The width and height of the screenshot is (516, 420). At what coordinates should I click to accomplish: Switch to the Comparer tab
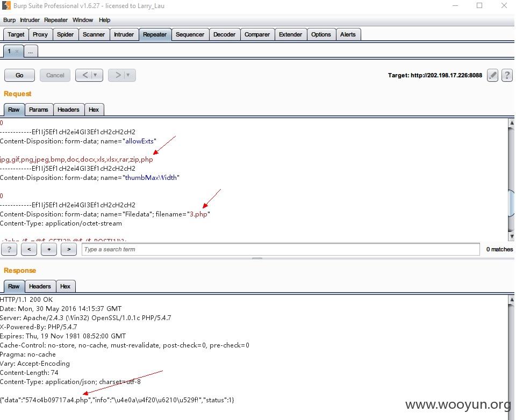coord(257,34)
